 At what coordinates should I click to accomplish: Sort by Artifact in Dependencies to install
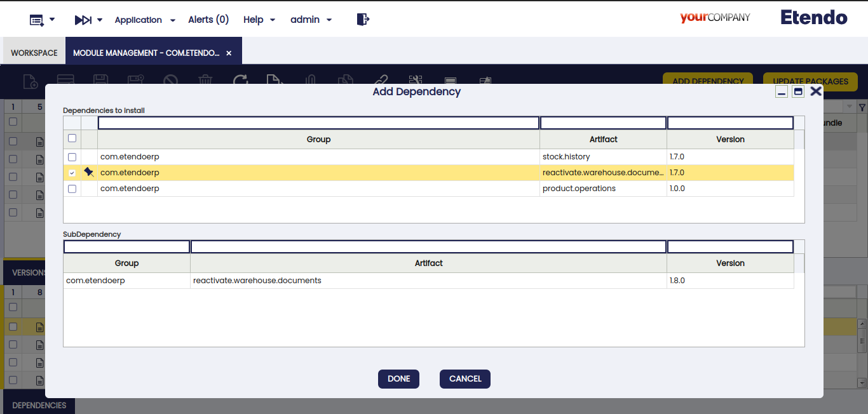[x=603, y=139]
